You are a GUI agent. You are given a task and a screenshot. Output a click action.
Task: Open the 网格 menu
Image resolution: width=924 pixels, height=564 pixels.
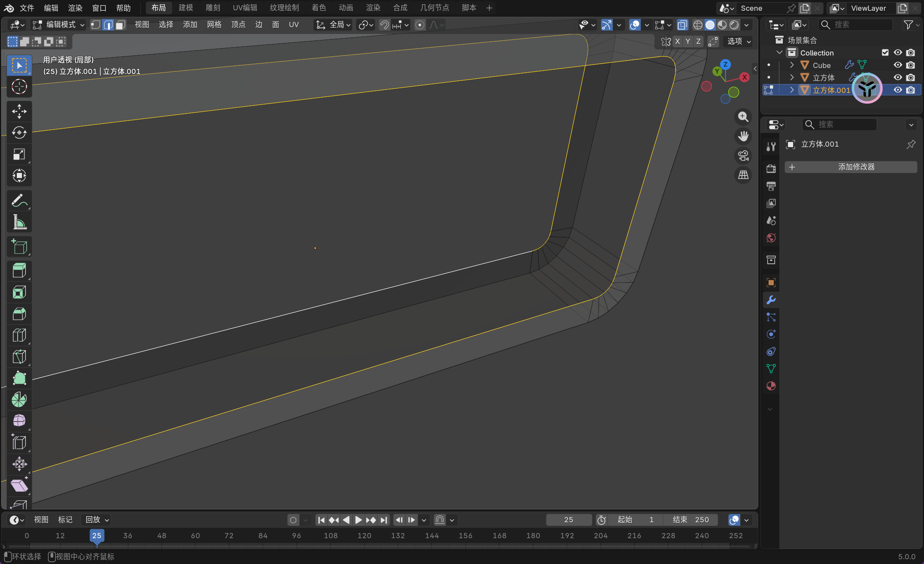point(214,25)
